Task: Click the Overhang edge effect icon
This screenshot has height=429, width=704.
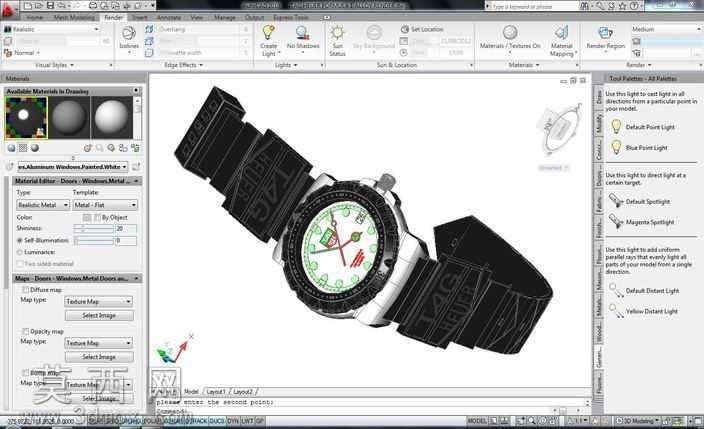Action: (x=150, y=29)
